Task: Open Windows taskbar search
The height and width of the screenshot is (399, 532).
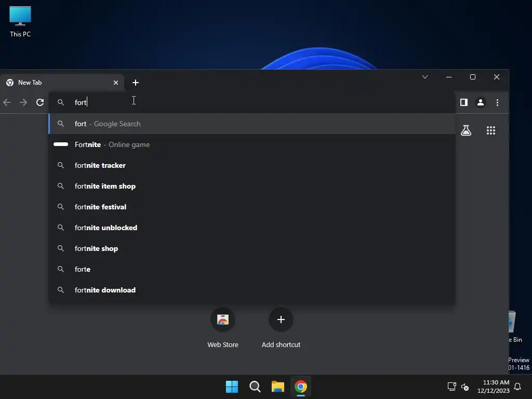Action: (x=255, y=387)
